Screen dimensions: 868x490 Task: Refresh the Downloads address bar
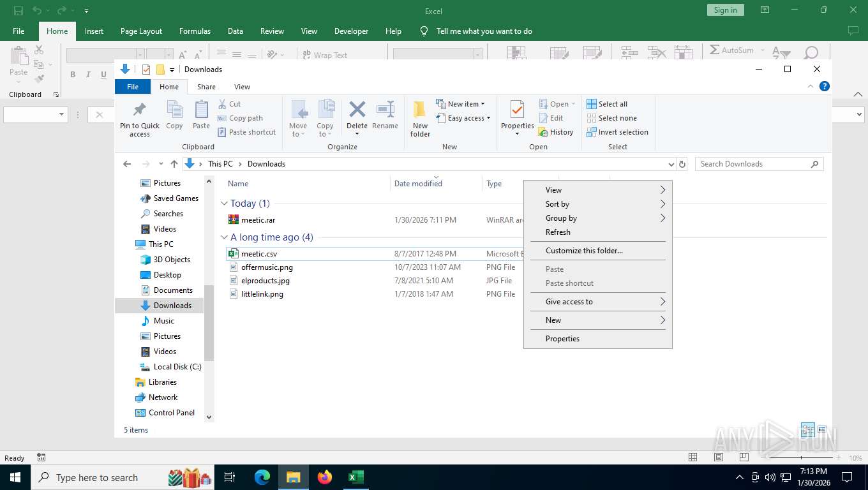pyautogui.click(x=682, y=164)
